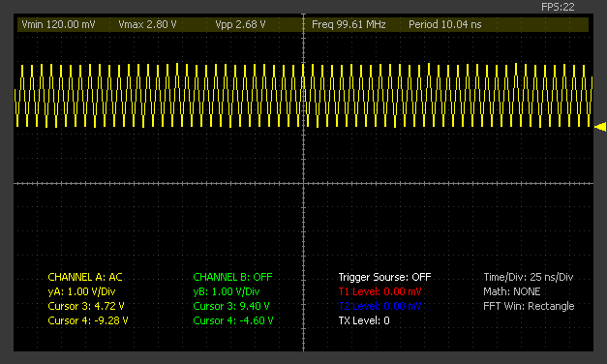Toggle CHANNEL A: AC coupling label

pos(85,277)
